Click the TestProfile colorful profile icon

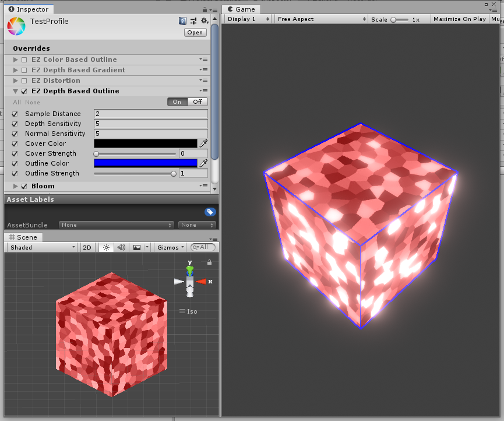tap(16, 26)
